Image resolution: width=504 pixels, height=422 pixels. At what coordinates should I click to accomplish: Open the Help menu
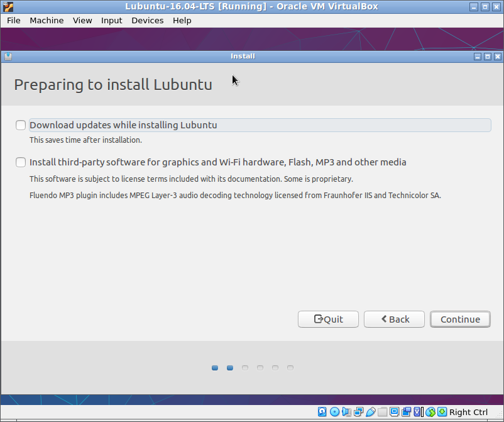pos(182,21)
